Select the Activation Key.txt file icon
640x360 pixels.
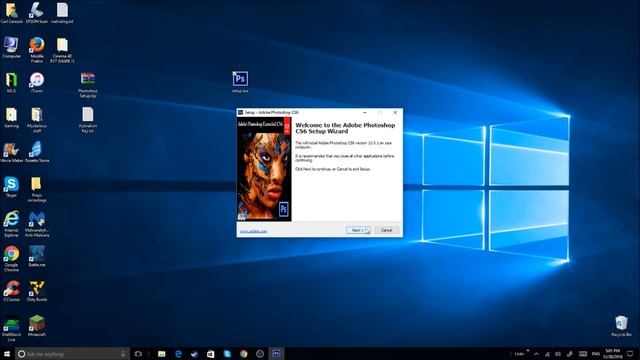(87, 120)
